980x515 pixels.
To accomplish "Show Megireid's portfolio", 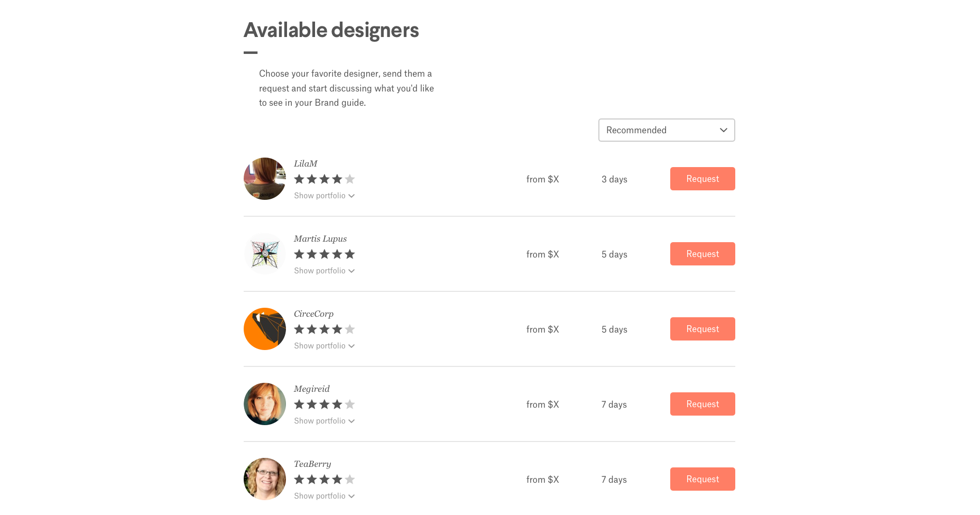I will tap(324, 421).
